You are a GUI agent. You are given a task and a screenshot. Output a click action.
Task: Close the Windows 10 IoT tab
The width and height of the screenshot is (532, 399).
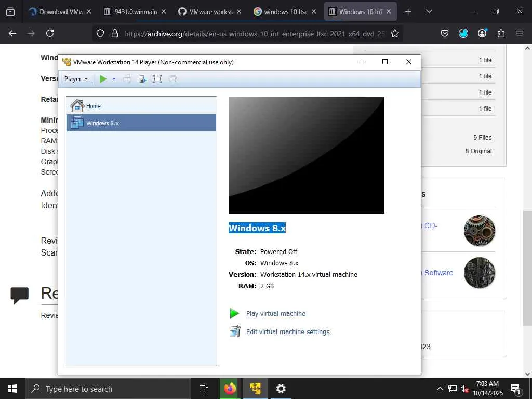click(389, 11)
